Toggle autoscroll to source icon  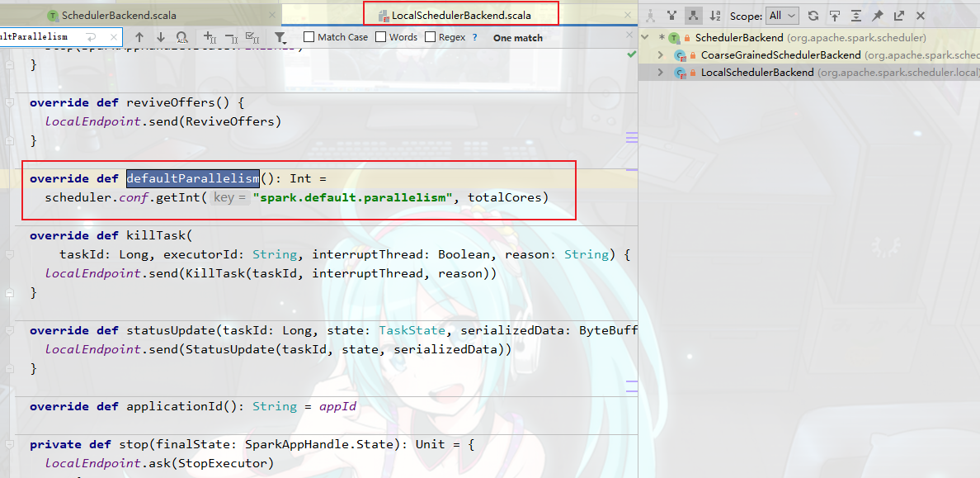coord(834,16)
